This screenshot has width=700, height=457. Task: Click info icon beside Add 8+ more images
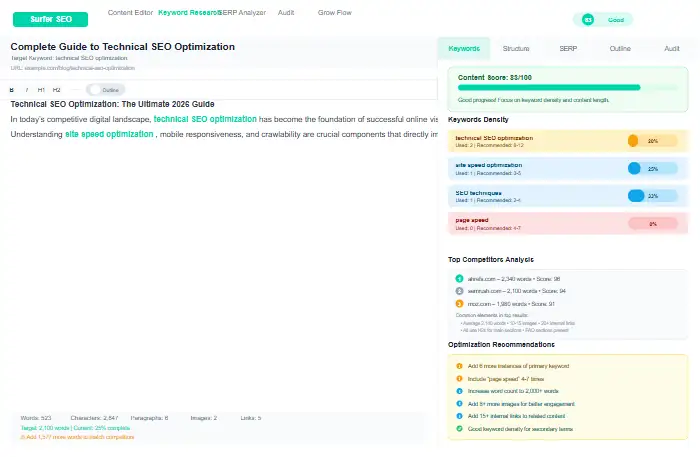459,403
